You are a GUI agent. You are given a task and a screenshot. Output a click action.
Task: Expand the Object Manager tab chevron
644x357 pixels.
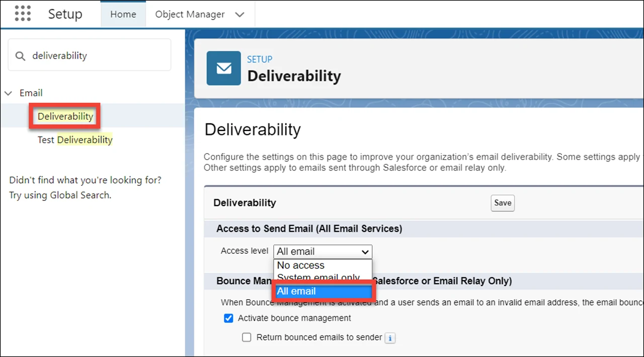pyautogui.click(x=240, y=15)
